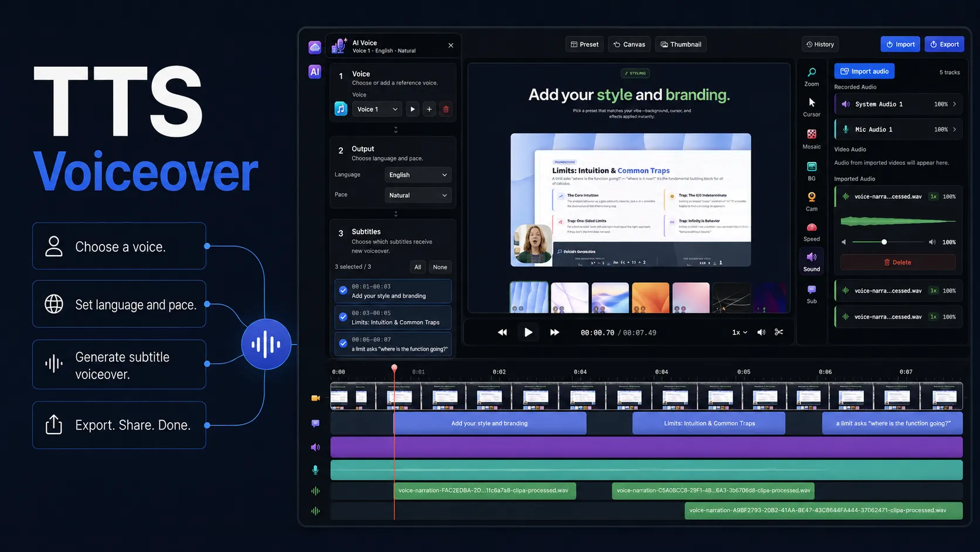This screenshot has height=552, width=980.
Task: Click the teal mic audio track
Action: click(x=646, y=470)
